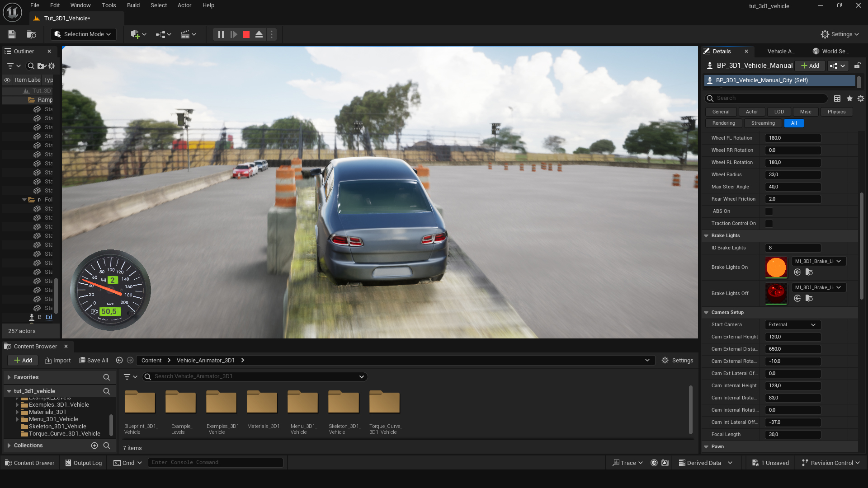
Task: Click the Save All button
Action: (94, 361)
